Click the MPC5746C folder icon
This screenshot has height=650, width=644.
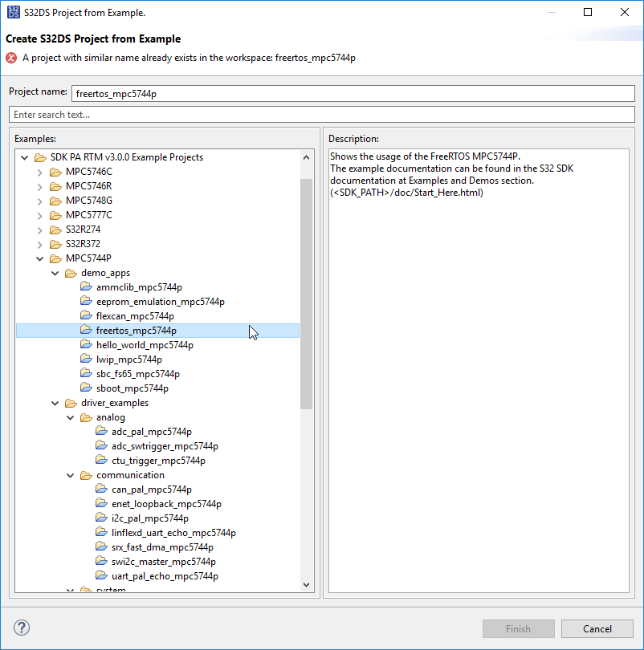[55, 172]
